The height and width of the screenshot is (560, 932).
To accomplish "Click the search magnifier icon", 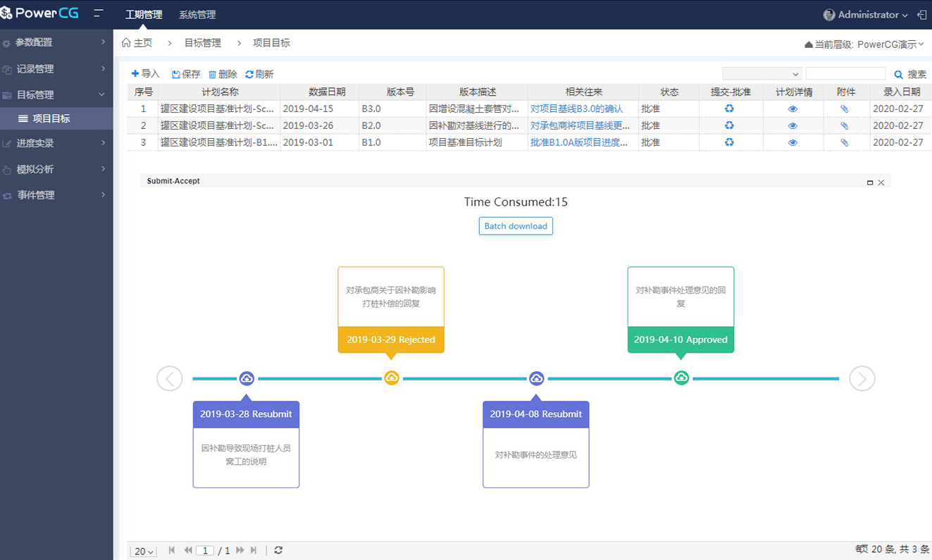I will tap(898, 74).
